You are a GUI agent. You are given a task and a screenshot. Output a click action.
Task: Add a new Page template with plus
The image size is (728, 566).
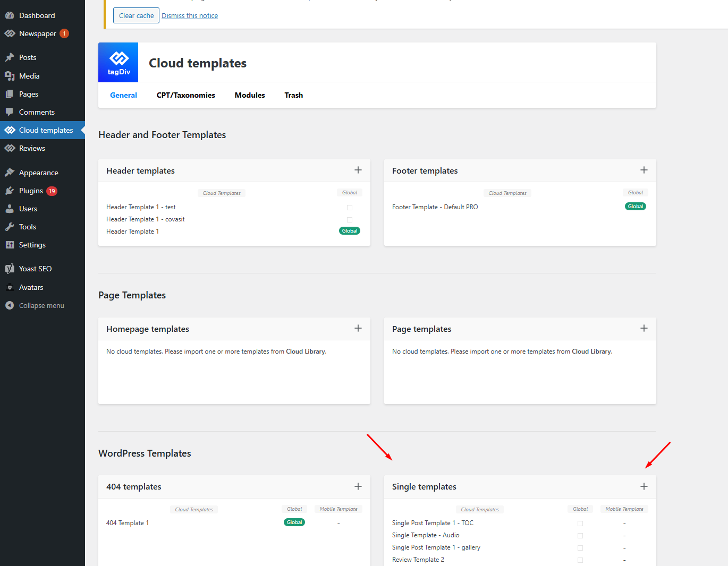pyautogui.click(x=644, y=328)
